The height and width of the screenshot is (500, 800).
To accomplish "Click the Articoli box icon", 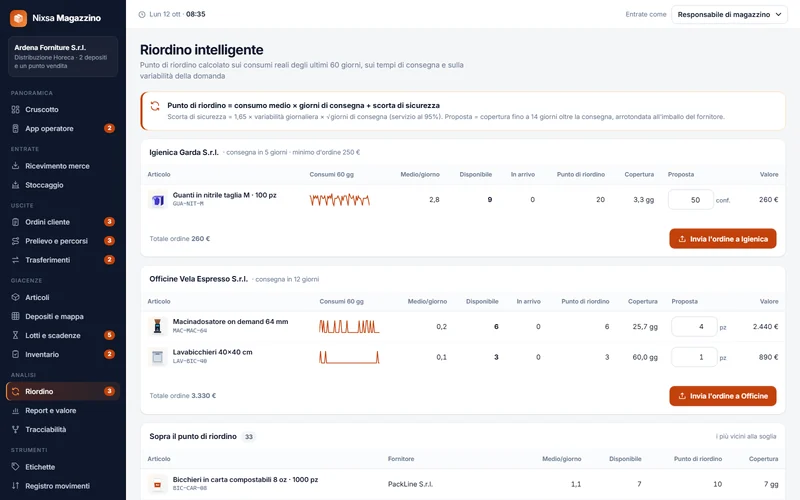I will tap(15, 297).
